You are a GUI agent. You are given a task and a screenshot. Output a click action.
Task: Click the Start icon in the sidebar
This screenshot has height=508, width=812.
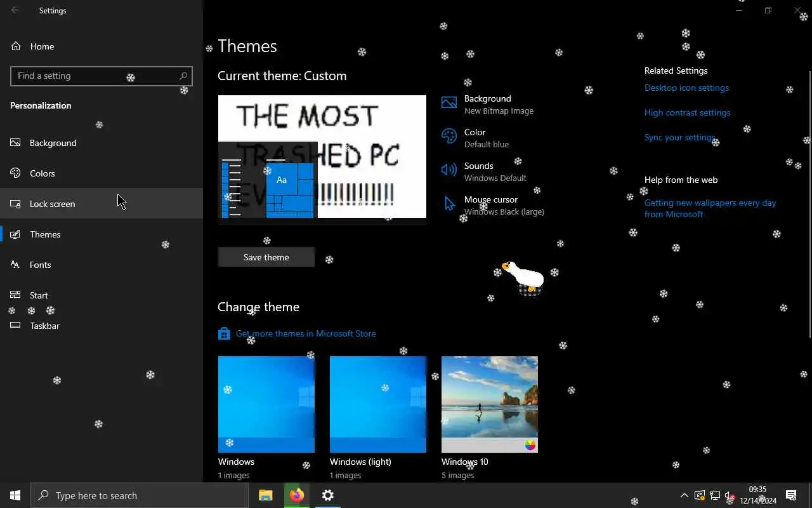click(16, 295)
